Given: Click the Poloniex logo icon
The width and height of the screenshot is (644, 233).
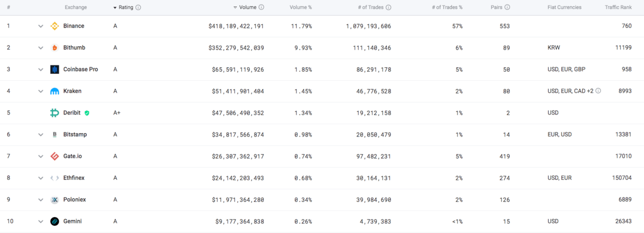Looking at the screenshot, I should [55, 200].
